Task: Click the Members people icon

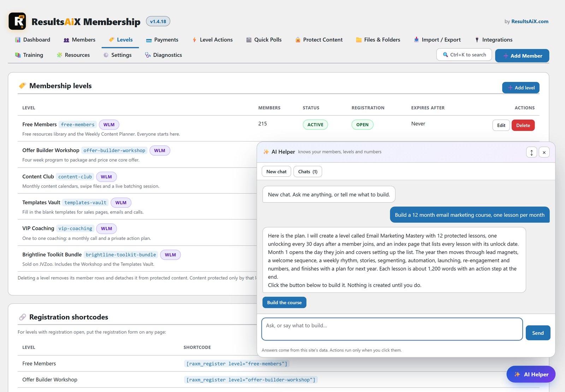Action: (x=66, y=40)
